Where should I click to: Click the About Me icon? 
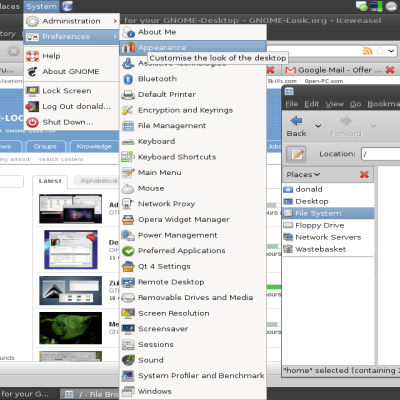coord(128,32)
